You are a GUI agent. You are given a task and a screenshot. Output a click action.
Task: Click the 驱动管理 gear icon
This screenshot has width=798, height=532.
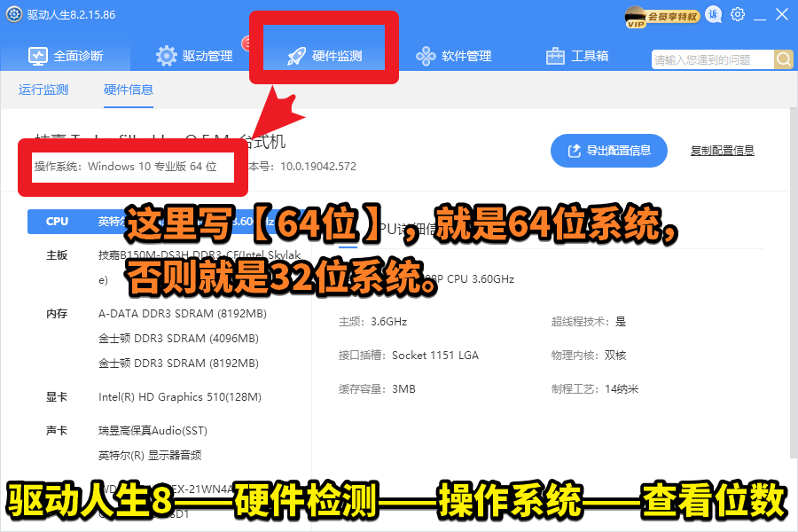167,56
